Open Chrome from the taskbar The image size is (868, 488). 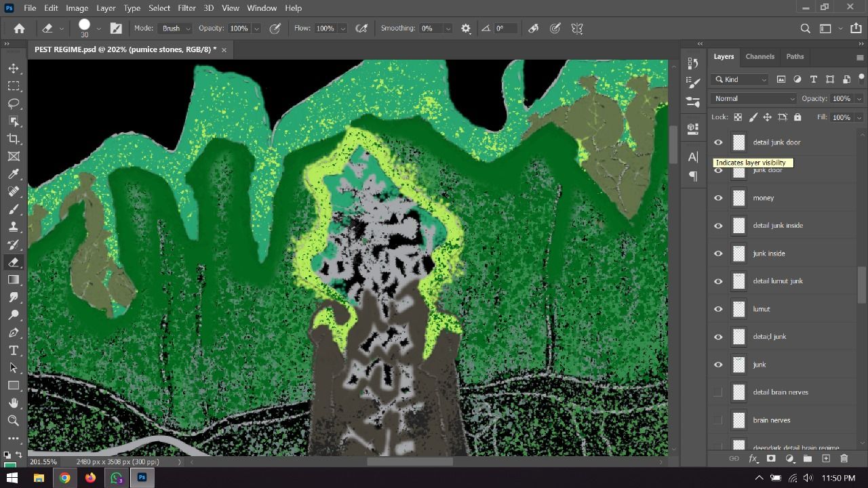[x=64, y=478]
